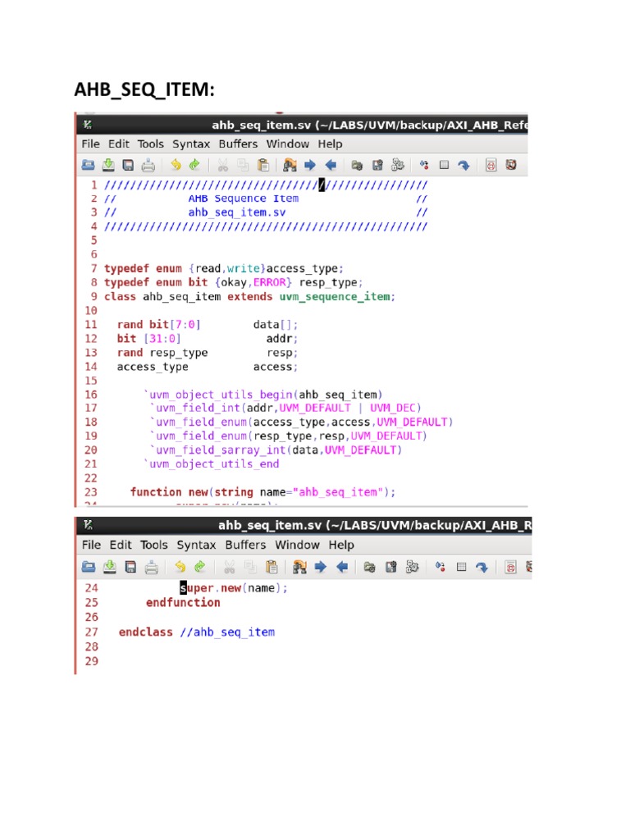
Task: Click Find Next arrow in top gVim toolbar
Action: [310, 165]
